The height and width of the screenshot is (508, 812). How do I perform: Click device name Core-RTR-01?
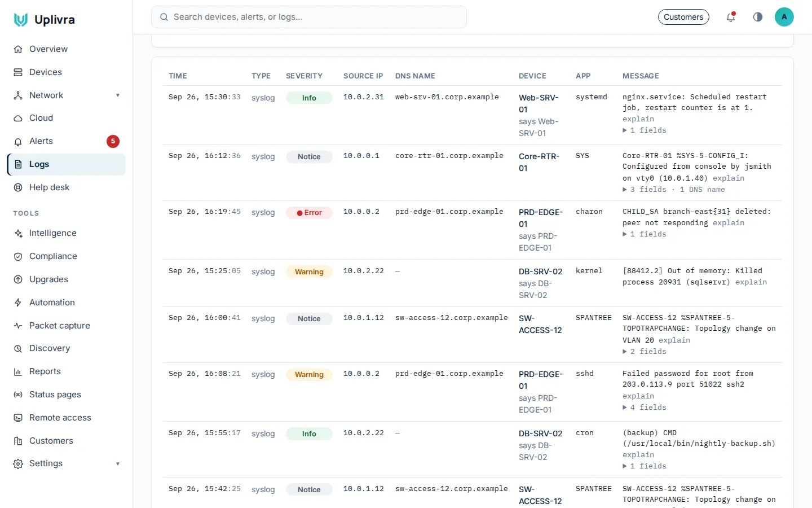pyautogui.click(x=539, y=162)
